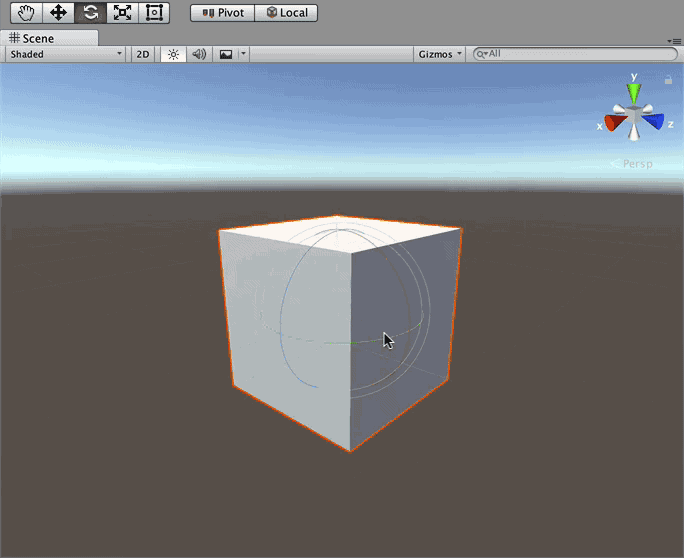Click the red X axis cone
The height and width of the screenshot is (558, 684).
pyautogui.click(x=615, y=122)
